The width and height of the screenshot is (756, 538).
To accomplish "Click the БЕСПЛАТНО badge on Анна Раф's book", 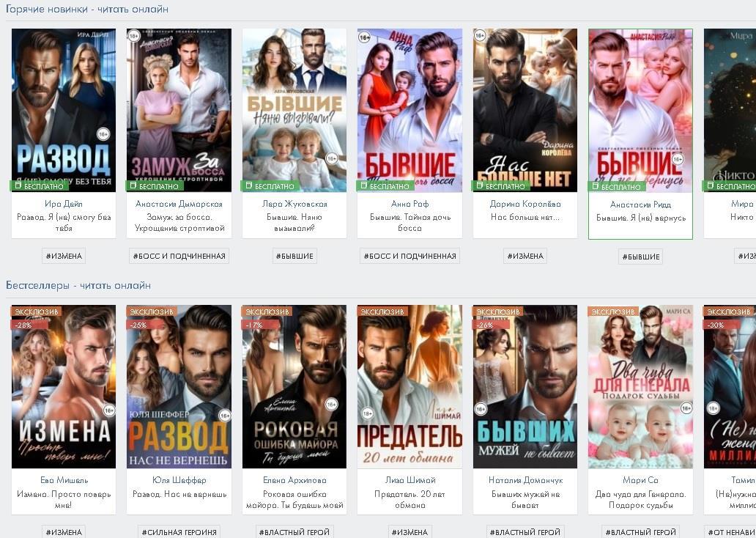I will [385, 185].
